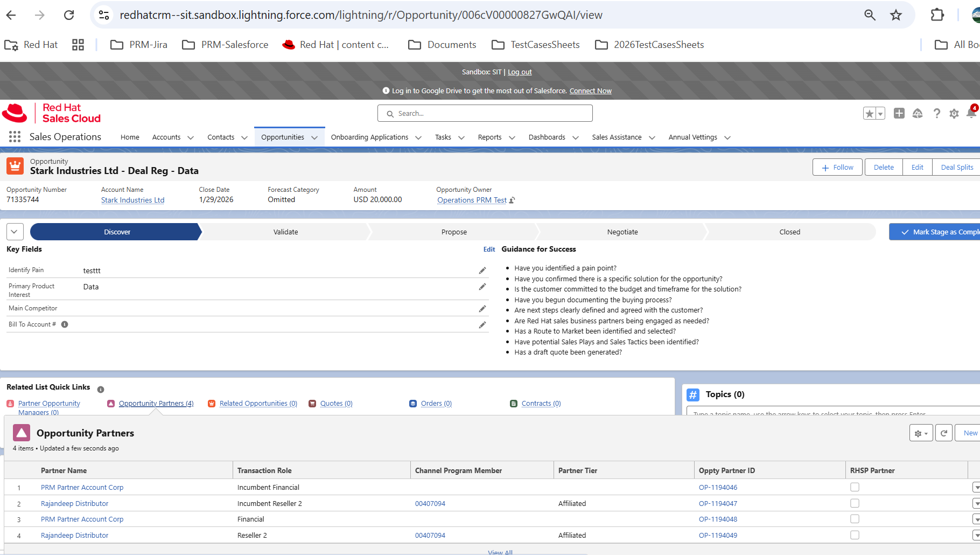Bookmark this page with the star icon

tap(895, 15)
